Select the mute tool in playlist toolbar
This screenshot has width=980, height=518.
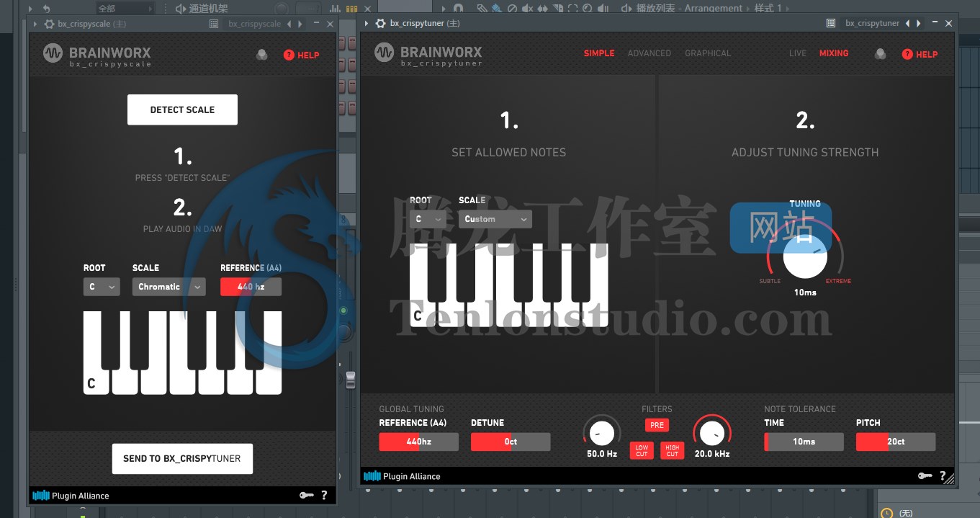coord(528,9)
